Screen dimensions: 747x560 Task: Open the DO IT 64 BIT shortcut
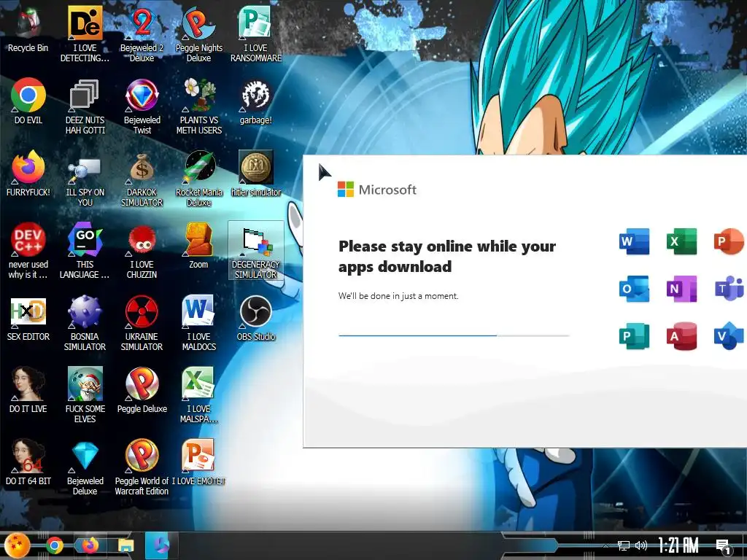28,463
